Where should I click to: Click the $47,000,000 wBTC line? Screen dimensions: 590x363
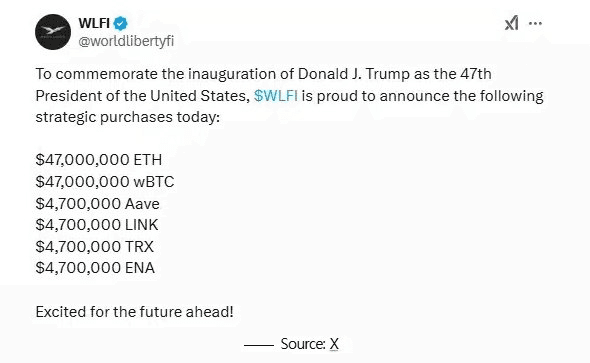[105, 182]
